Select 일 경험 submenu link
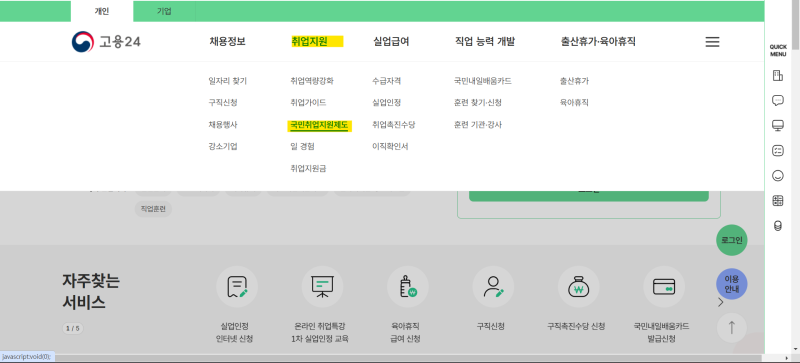The width and height of the screenshot is (800, 363). click(303, 147)
